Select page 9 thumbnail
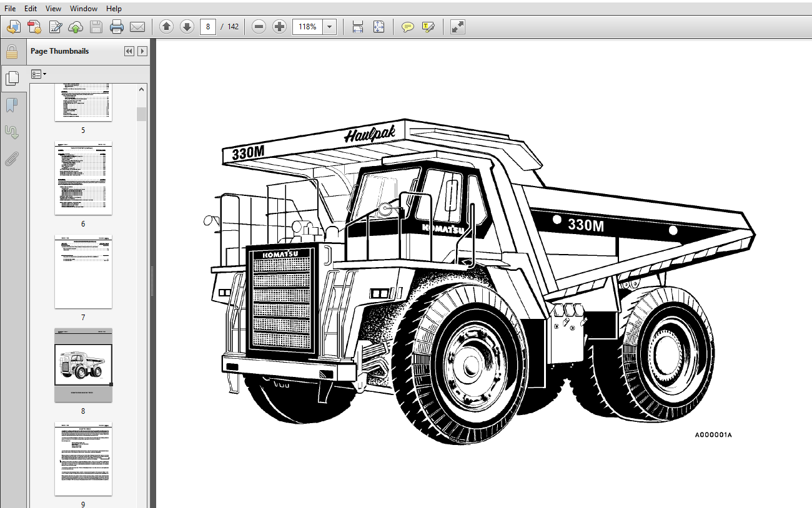 coord(83,459)
